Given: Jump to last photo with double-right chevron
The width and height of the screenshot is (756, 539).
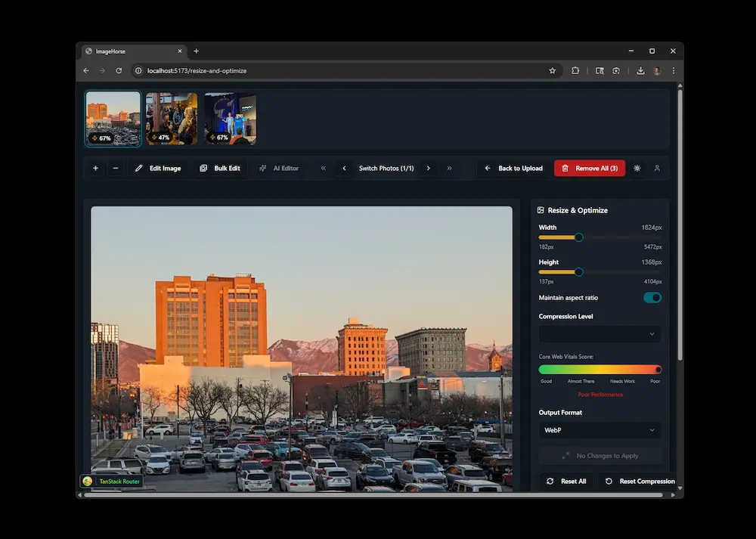Looking at the screenshot, I should click(x=449, y=169).
